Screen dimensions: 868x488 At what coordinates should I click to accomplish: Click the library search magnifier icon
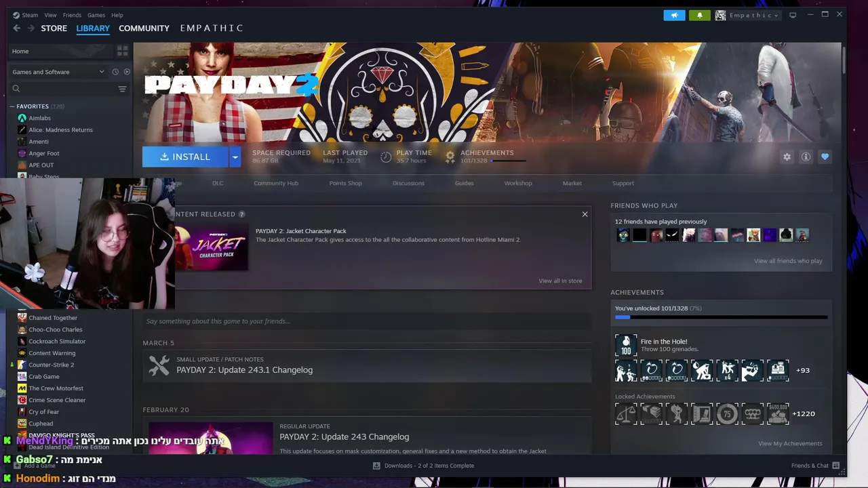tap(16, 89)
